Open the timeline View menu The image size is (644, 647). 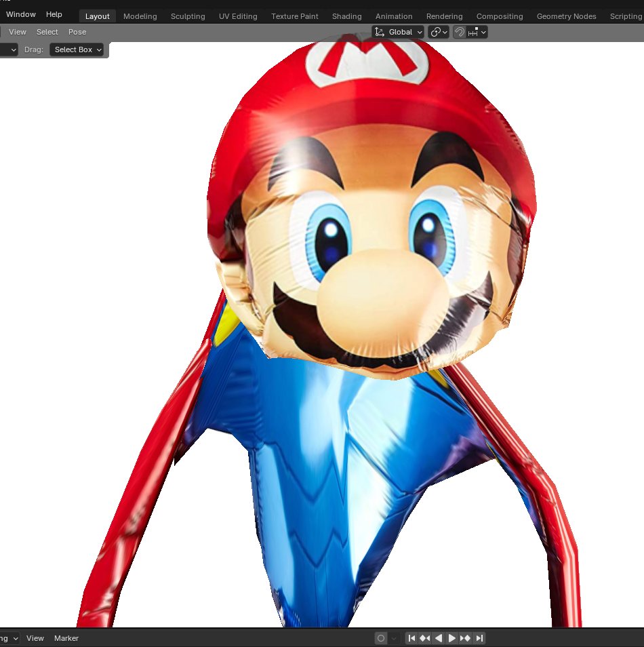point(35,638)
